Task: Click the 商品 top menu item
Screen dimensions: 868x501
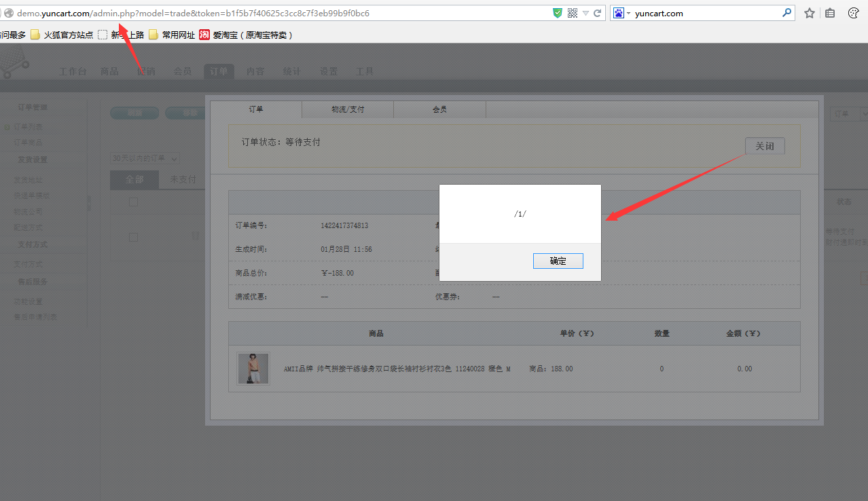Action: [109, 71]
